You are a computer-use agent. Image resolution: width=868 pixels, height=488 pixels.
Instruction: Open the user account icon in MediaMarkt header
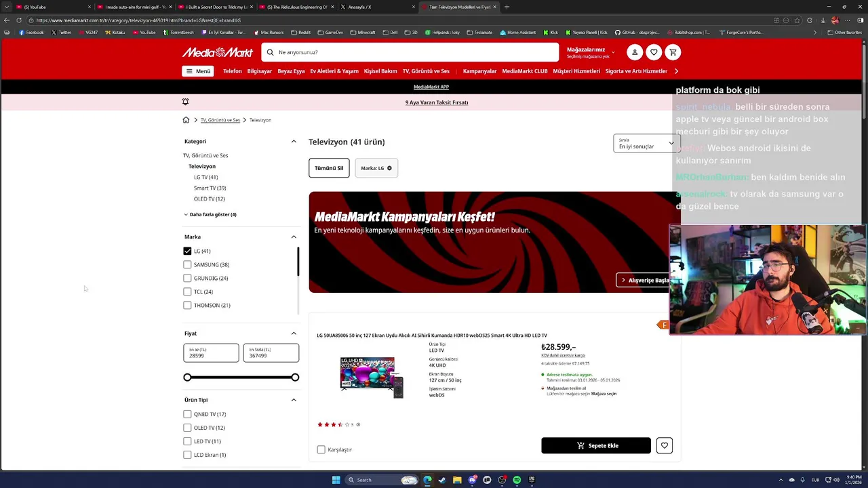635,52
